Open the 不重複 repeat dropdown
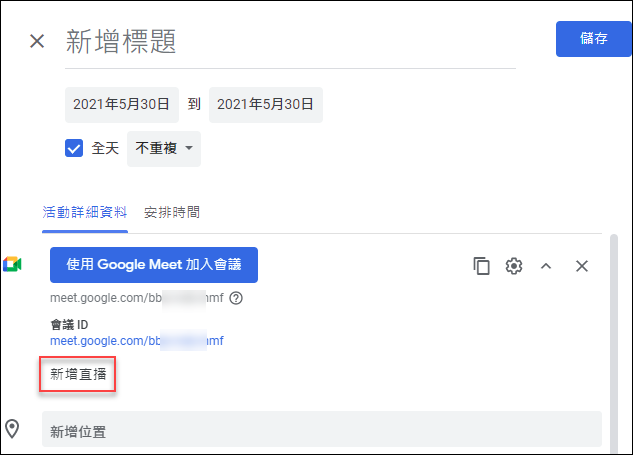 (x=164, y=149)
